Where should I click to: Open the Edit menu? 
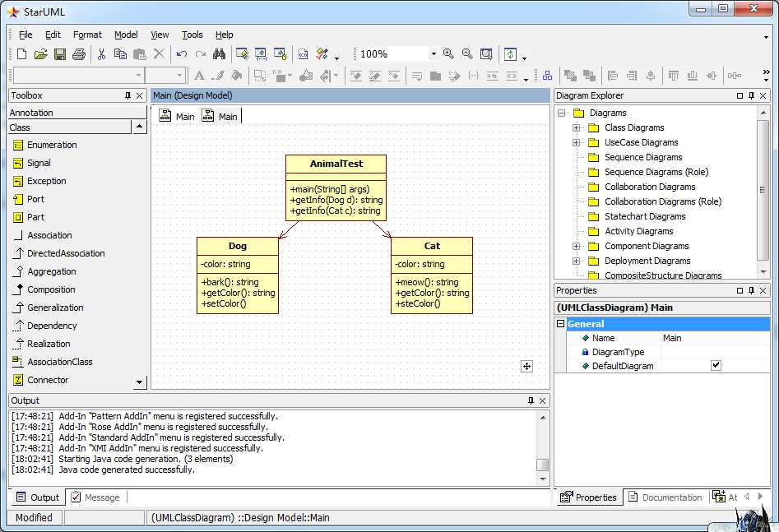coord(53,35)
